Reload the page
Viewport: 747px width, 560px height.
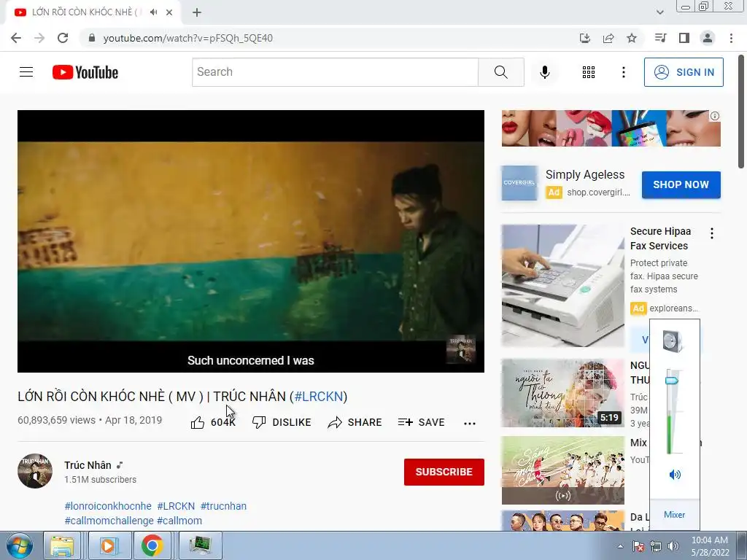[x=63, y=38]
